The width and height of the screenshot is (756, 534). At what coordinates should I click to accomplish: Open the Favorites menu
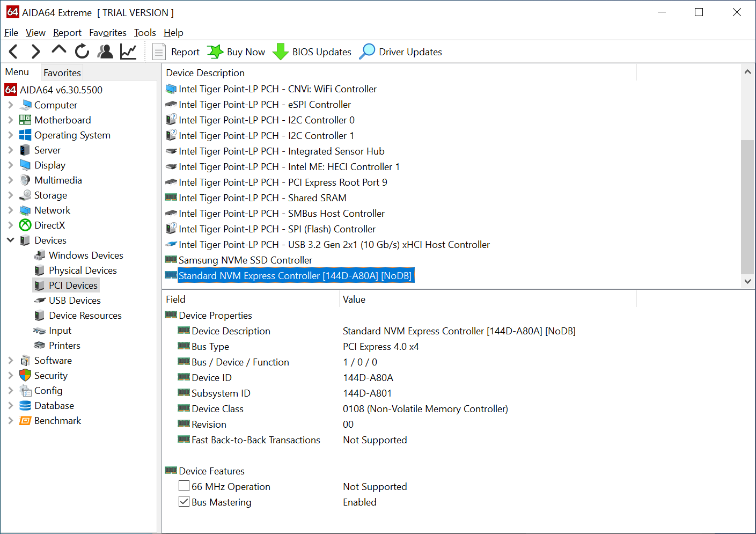point(108,33)
